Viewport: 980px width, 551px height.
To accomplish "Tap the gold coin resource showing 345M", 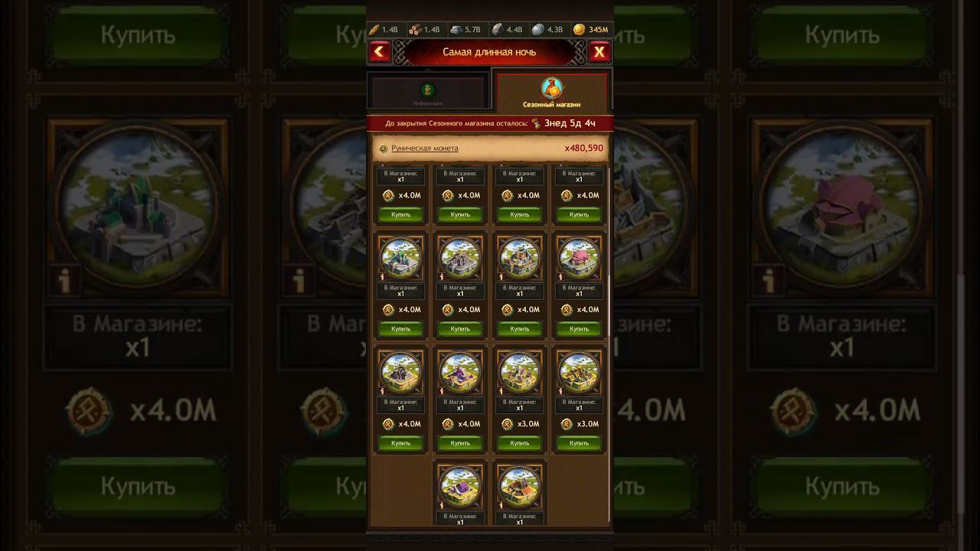I will coord(590,30).
